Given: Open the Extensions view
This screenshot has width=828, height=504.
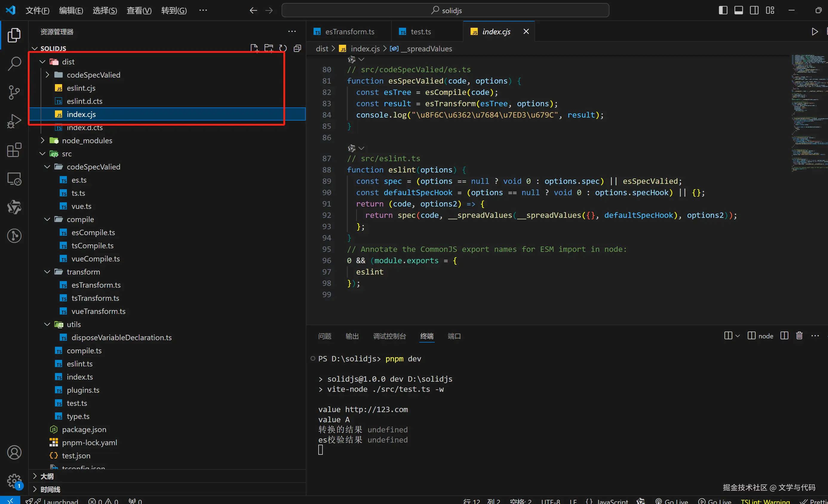Looking at the screenshot, I should click(x=14, y=150).
